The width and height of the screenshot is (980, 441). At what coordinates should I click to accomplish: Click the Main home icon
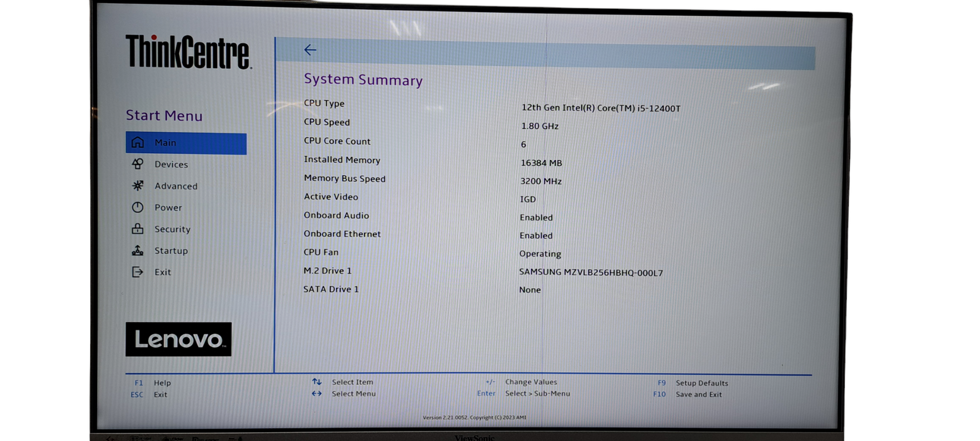coord(137,143)
